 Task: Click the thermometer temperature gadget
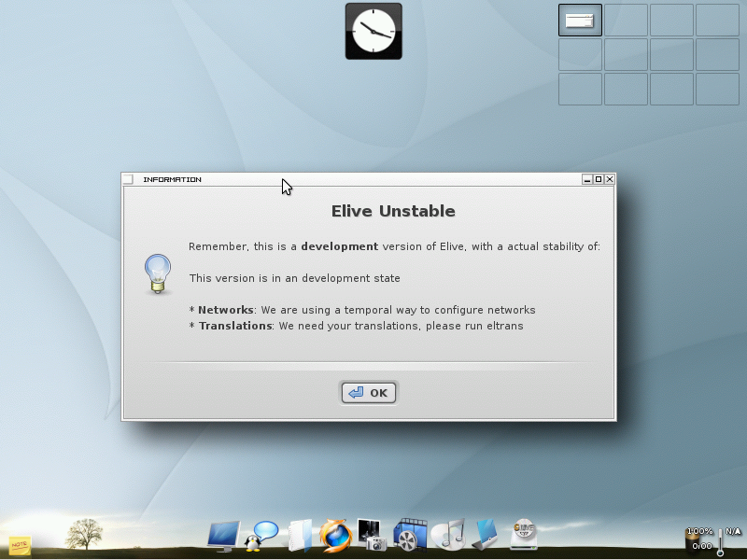tap(720, 541)
